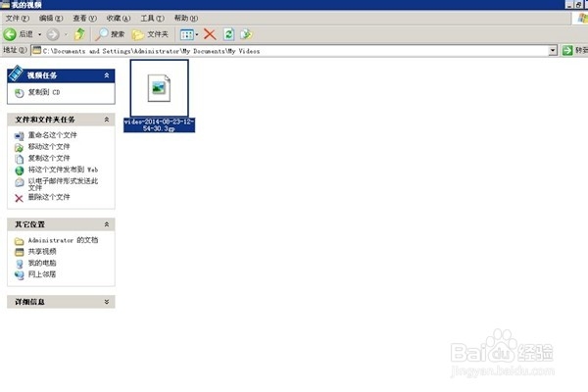Click the rightmost toolbar icon after sync
The width and height of the screenshot is (588, 392).
pyautogui.click(x=246, y=34)
